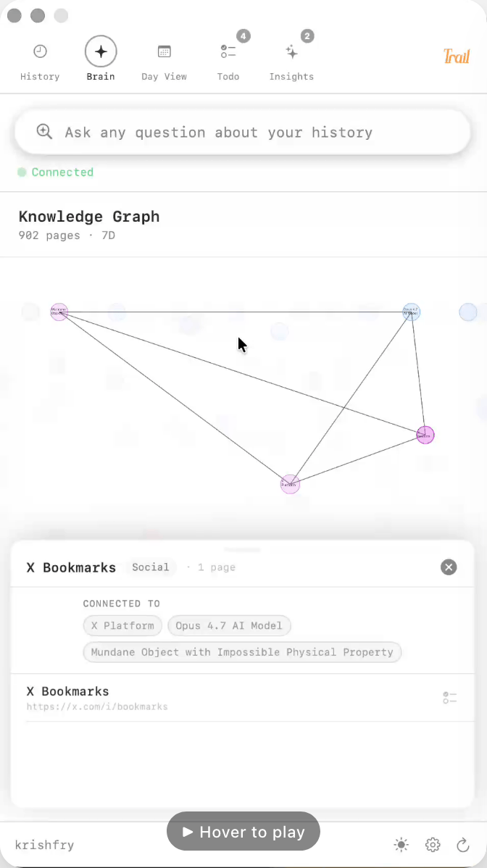
Task: Open the Insights tab
Action: pyautogui.click(x=291, y=62)
